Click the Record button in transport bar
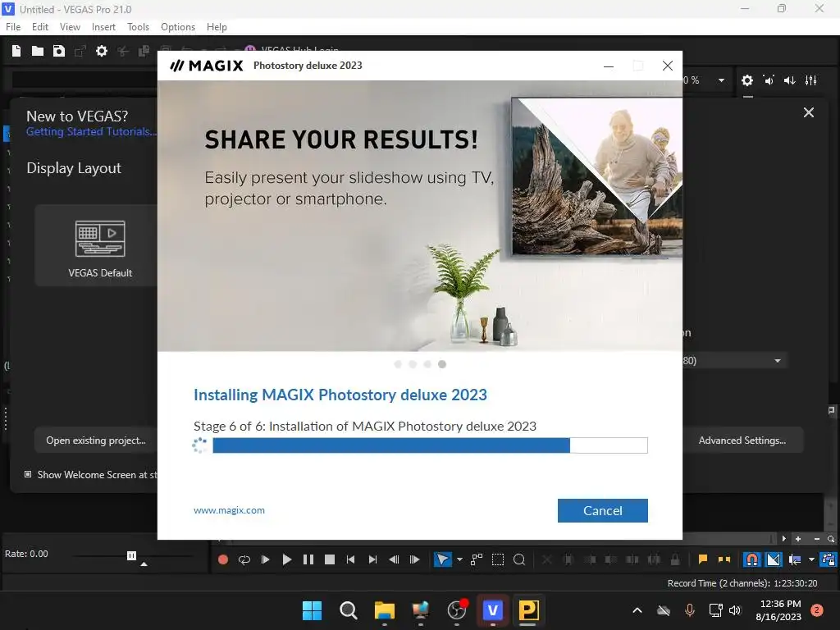The height and width of the screenshot is (630, 840). click(223, 559)
